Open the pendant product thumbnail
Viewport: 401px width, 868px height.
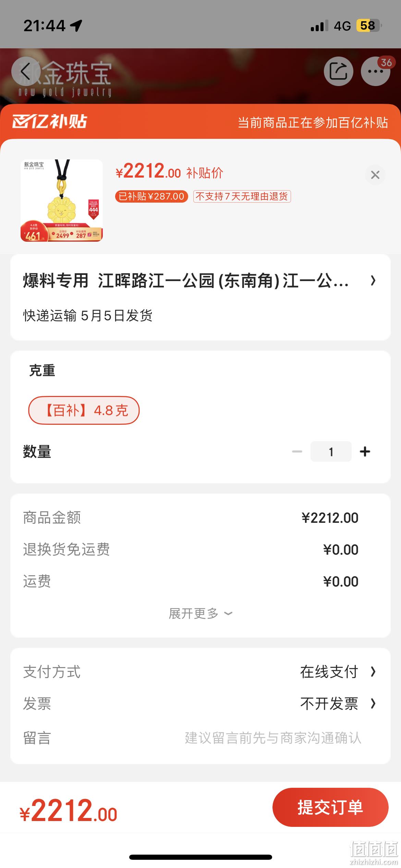pyautogui.click(x=62, y=201)
